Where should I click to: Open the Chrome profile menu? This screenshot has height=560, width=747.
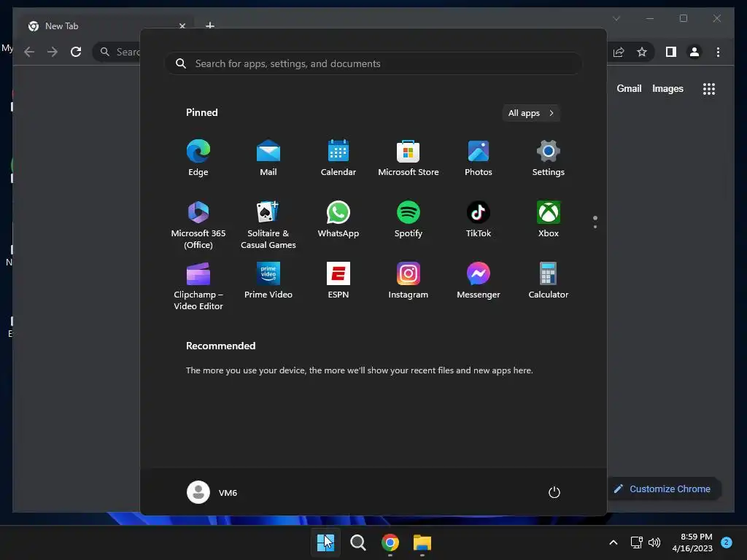[x=694, y=52]
